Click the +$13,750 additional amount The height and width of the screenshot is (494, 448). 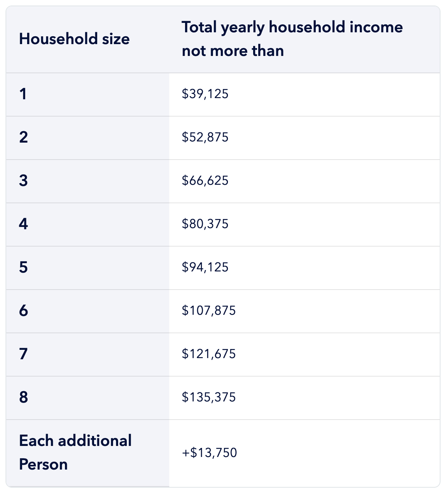pos(209,453)
